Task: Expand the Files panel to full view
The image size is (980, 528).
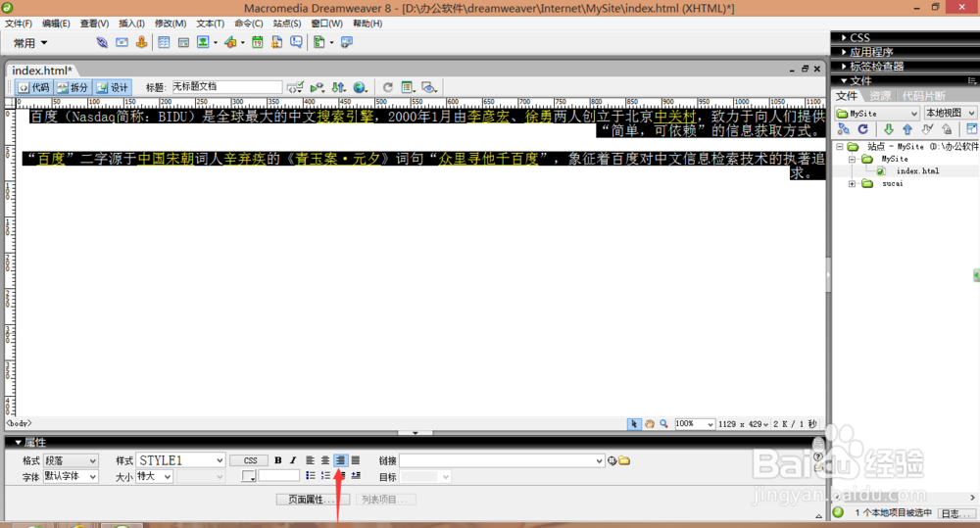Action: (971, 129)
